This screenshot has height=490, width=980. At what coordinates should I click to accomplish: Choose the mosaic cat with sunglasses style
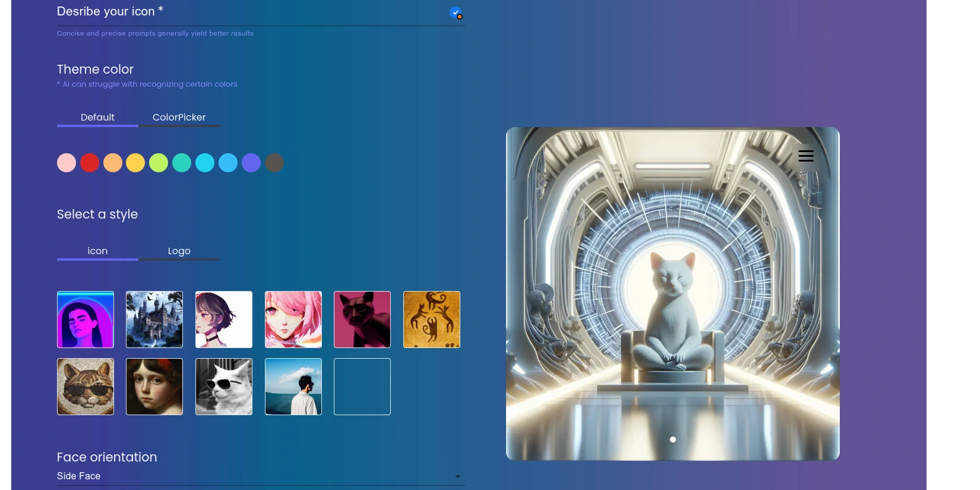86,387
